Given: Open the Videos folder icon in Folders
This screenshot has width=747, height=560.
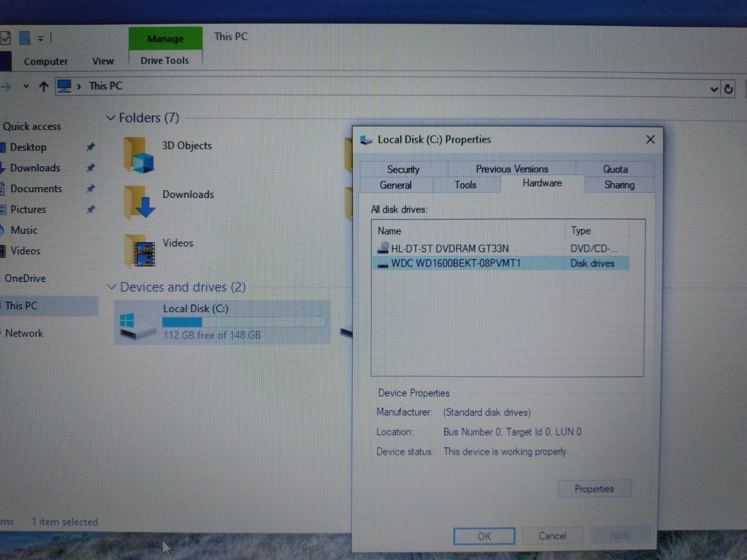Looking at the screenshot, I should tap(140, 251).
